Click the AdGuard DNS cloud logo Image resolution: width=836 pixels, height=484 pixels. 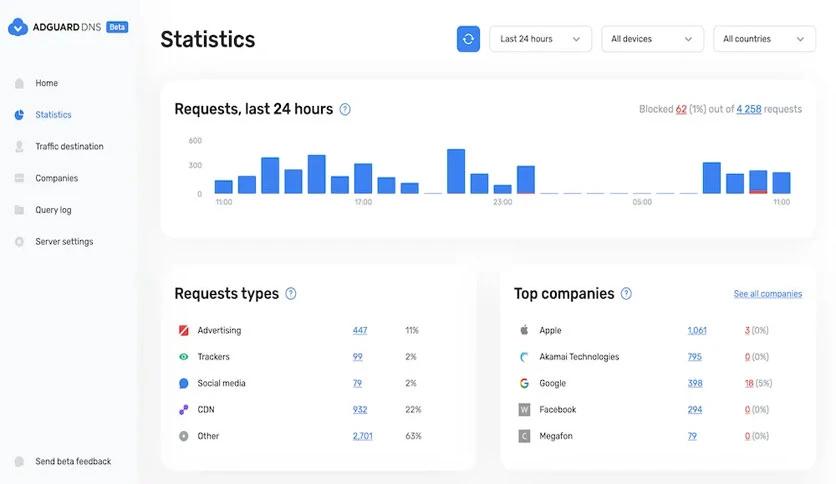[18, 27]
